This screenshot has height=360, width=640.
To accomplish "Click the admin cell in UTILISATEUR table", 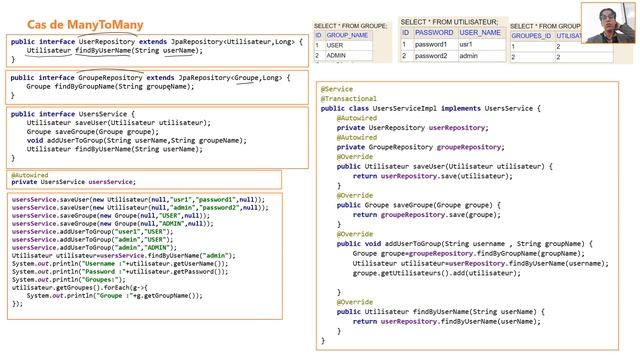I will 468,56.
